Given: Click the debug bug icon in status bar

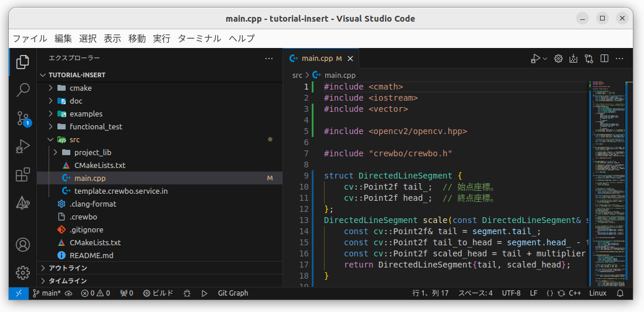Looking at the screenshot, I should (x=187, y=293).
